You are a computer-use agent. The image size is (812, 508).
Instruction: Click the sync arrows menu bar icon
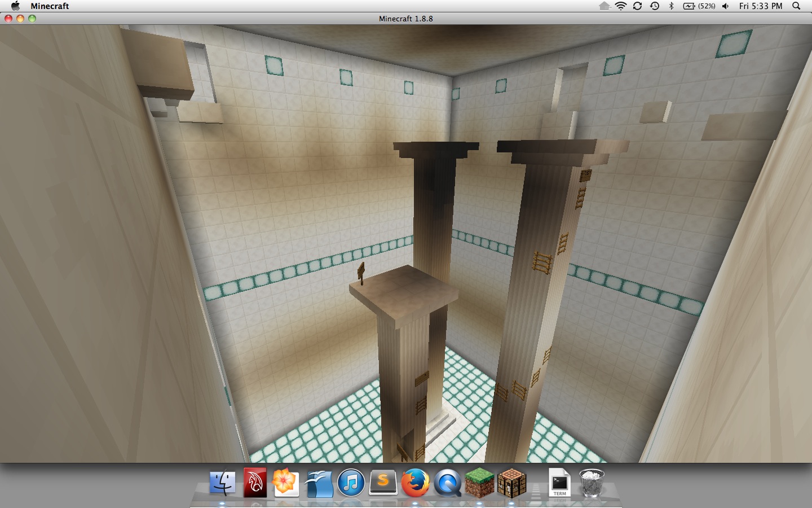(638, 6)
